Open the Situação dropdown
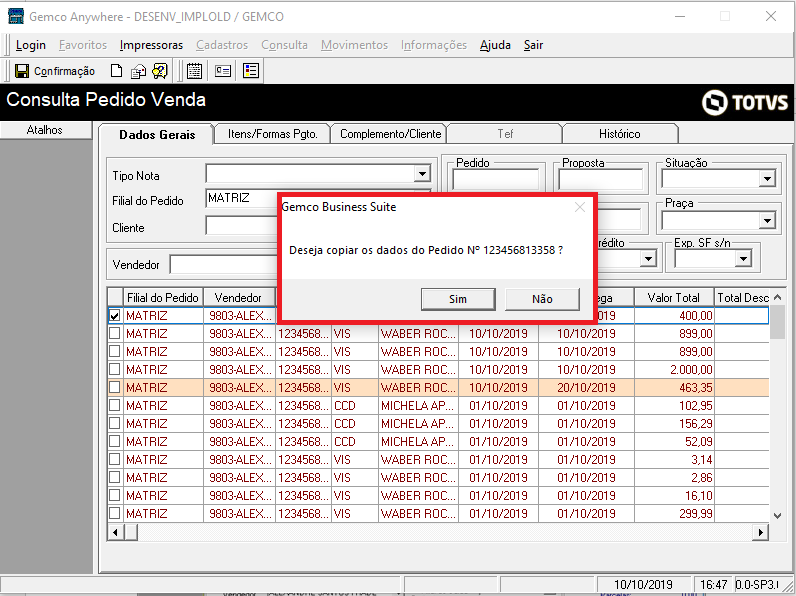Screen dimensions: 796x596 [767, 179]
